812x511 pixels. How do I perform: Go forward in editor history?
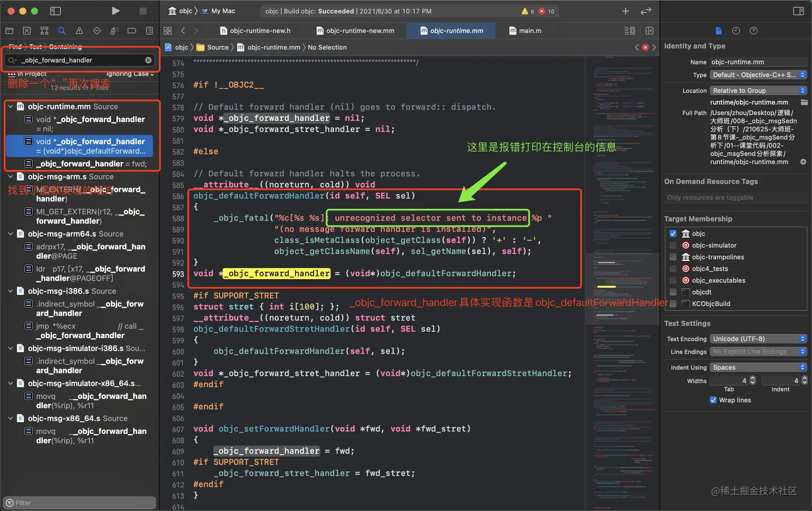click(195, 31)
